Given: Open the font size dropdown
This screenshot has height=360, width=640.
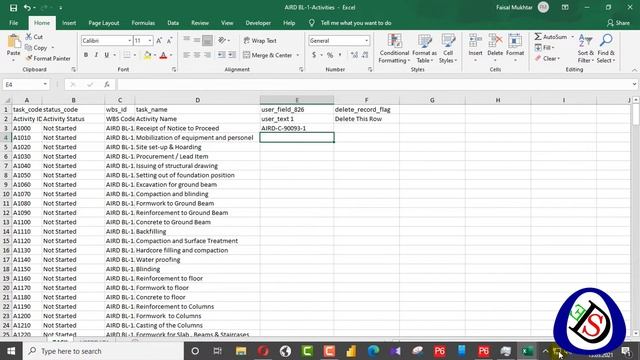Looking at the screenshot, I should point(150,40).
